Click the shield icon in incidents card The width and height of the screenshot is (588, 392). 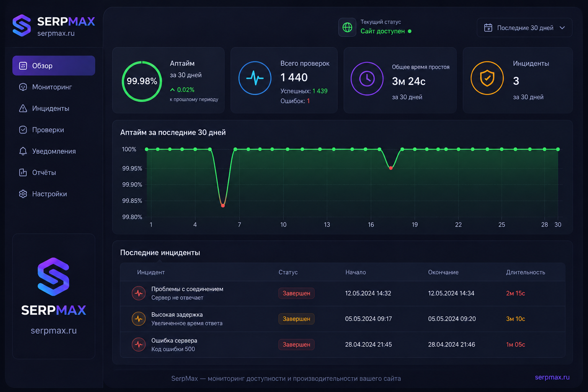pyautogui.click(x=487, y=78)
